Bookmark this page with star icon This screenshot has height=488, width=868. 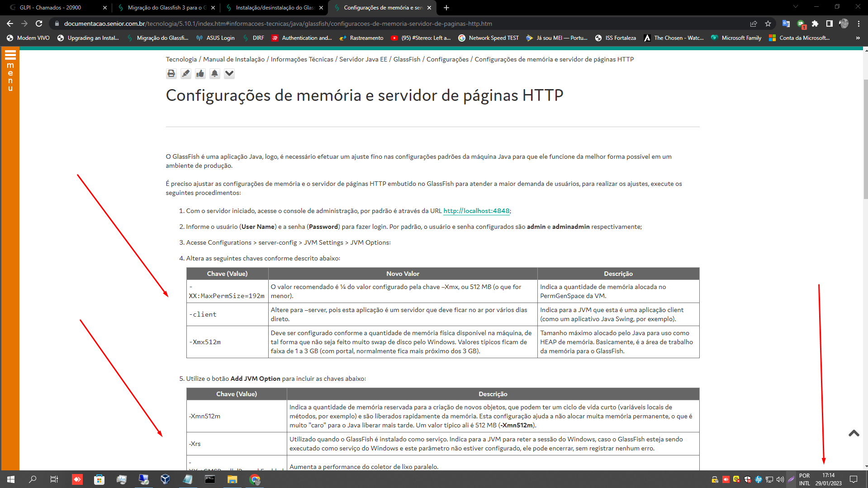768,24
